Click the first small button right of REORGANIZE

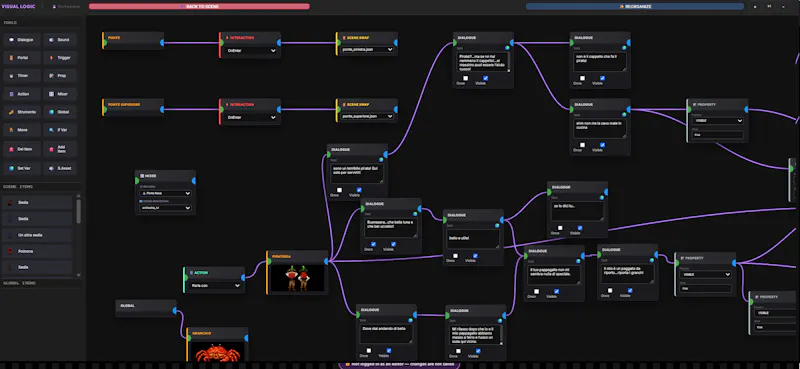click(x=755, y=7)
